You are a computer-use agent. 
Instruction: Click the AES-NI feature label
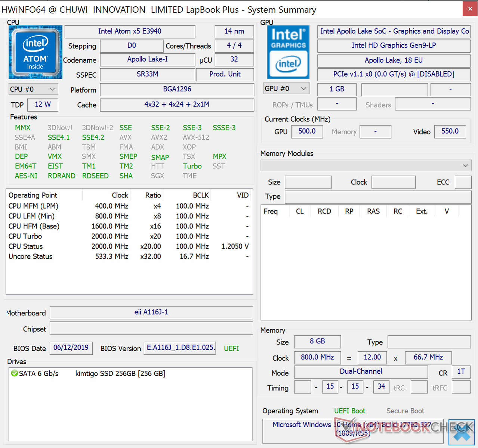tap(26, 176)
